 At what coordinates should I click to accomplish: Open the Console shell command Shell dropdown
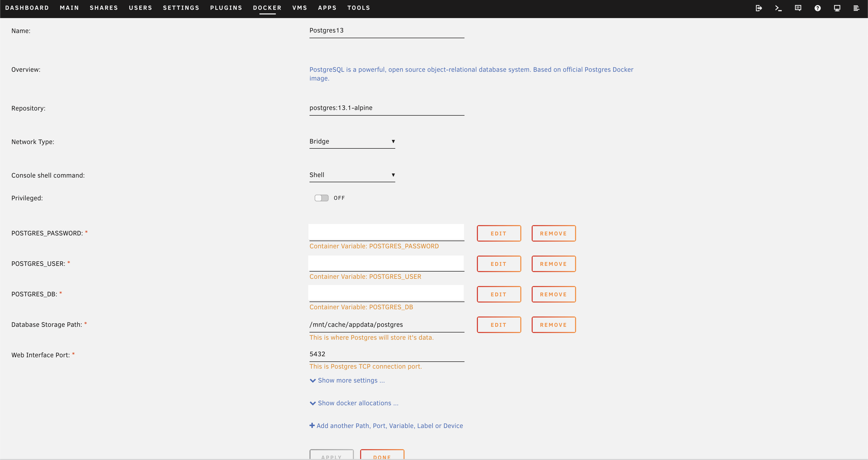coord(352,175)
